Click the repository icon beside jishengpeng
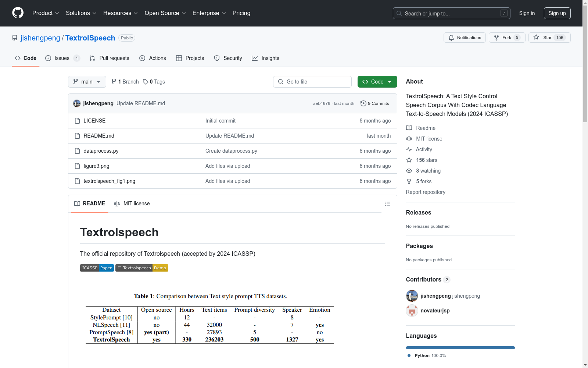 [x=15, y=38]
